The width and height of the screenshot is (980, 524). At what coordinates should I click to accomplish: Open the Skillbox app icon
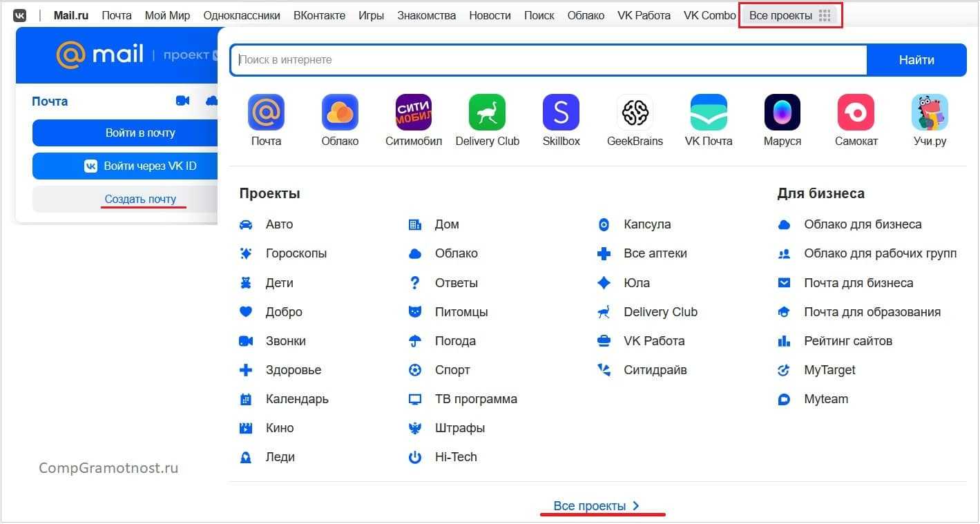(561, 113)
